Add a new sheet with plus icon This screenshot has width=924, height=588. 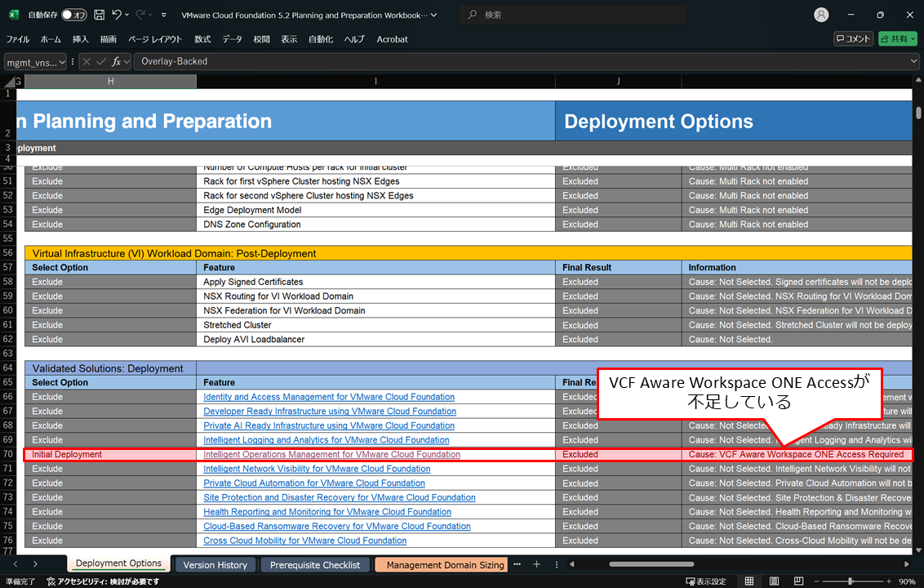point(536,564)
